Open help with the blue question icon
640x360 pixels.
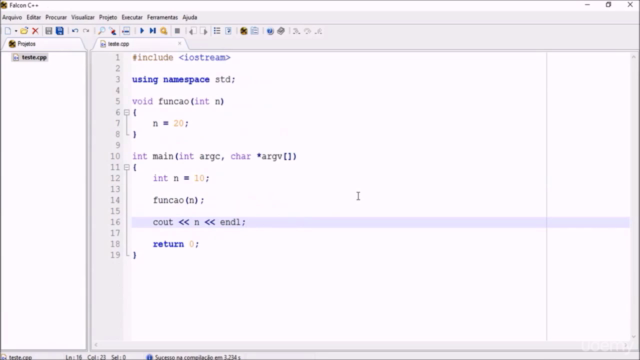pos(270,31)
